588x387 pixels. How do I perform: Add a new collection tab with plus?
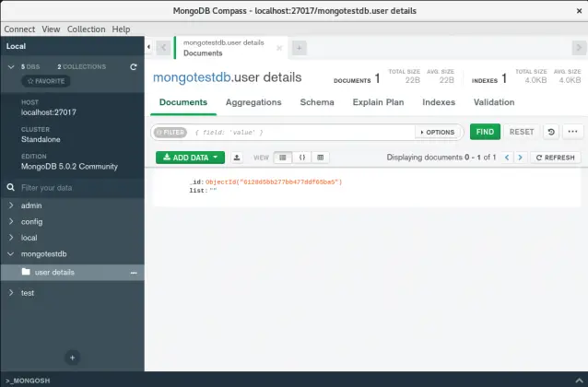[299, 48]
